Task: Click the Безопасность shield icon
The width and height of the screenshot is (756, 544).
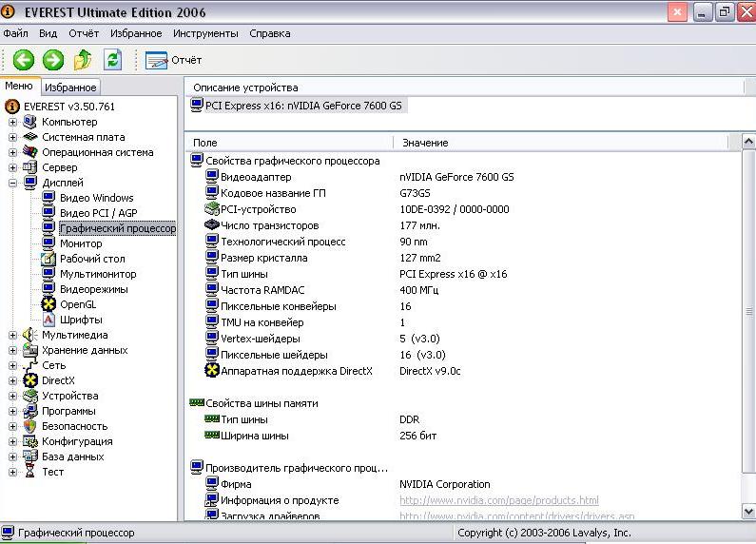Action: coord(30,426)
